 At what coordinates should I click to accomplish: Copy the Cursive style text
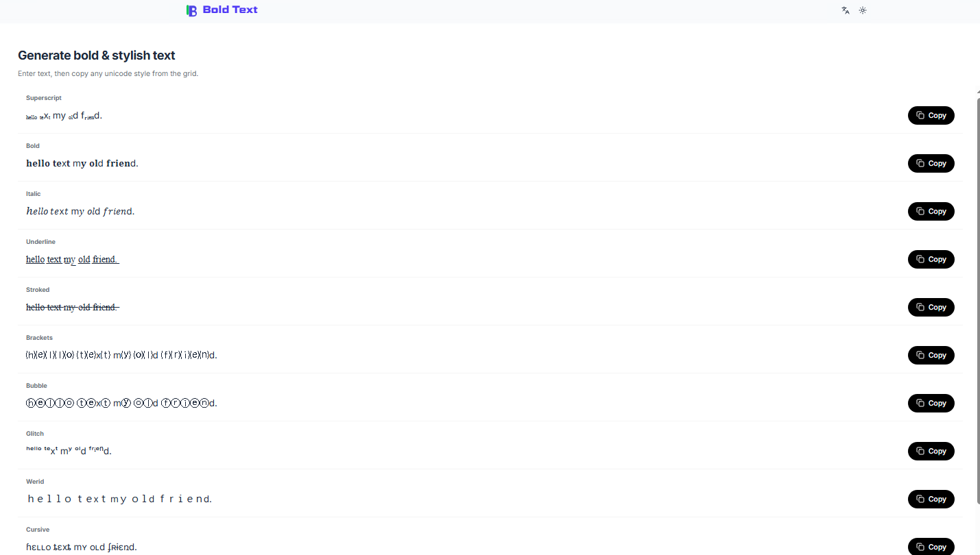[931, 546]
